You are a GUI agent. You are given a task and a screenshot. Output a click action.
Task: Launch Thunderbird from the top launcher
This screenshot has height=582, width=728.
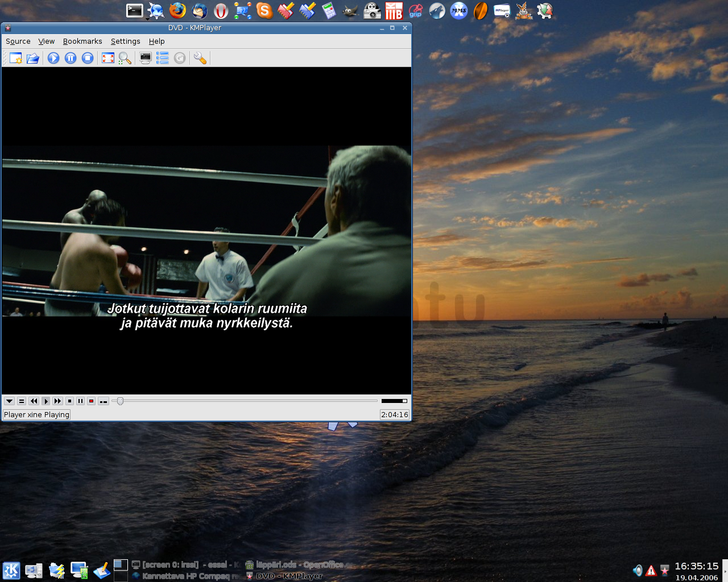click(199, 10)
